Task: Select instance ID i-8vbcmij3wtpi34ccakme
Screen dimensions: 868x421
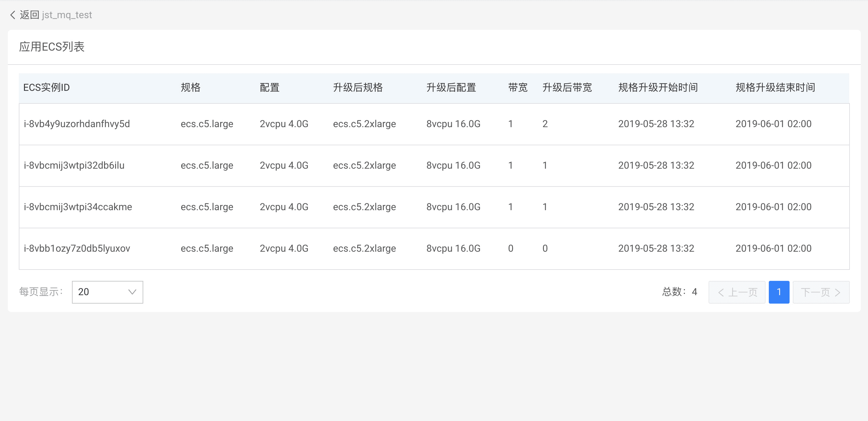Action: tap(78, 207)
